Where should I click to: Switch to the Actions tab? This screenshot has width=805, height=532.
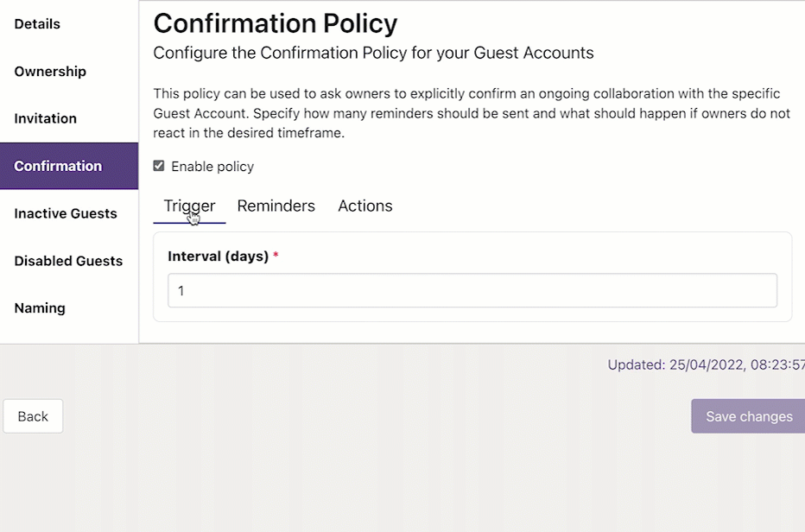pos(364,206)
